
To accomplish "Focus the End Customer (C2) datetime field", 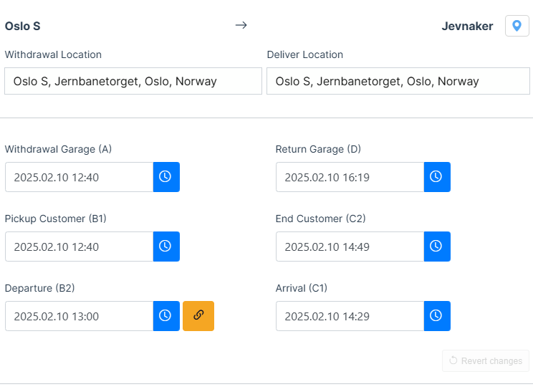I will [350, 247].
